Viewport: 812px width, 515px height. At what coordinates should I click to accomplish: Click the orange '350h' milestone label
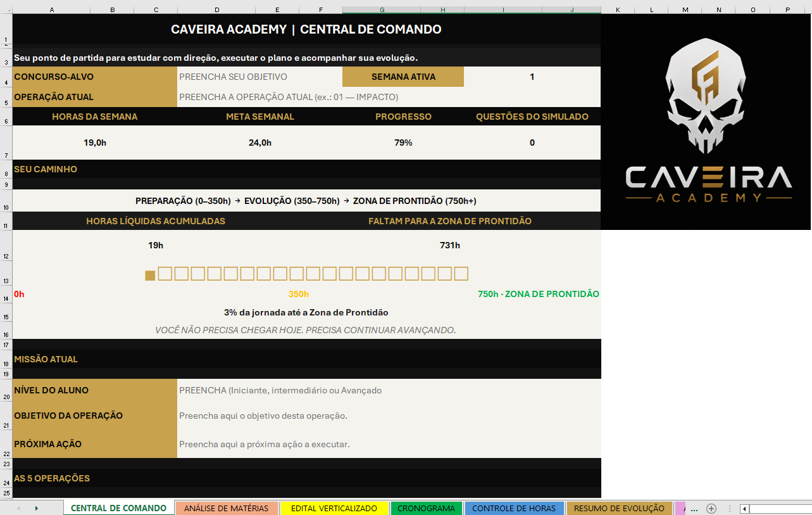[x=299, y=294]
